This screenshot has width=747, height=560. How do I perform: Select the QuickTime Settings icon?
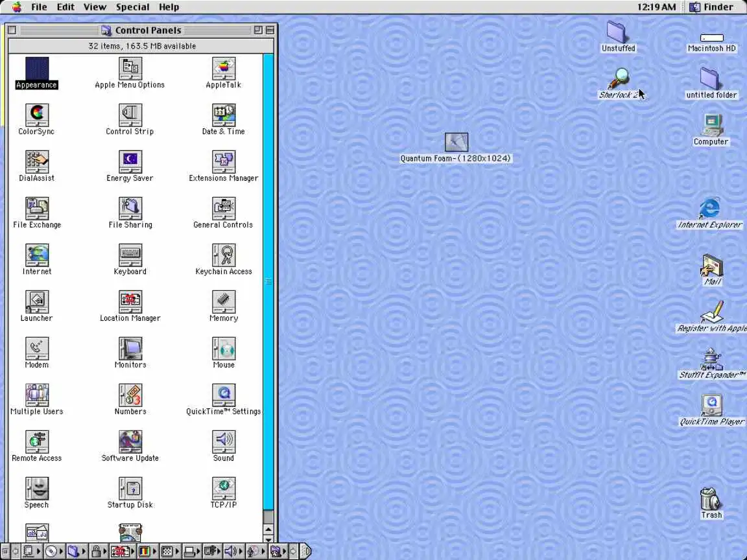tap(224, 395)
